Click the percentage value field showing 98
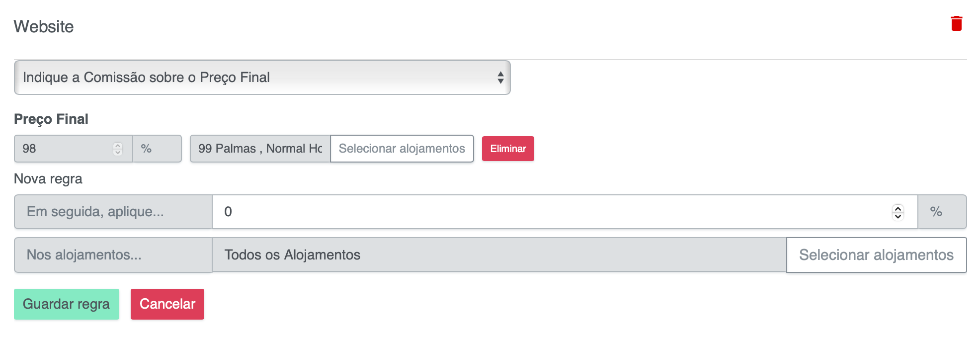Image resolution: width=980 pixels, height=338 pixels. point(65,148)
